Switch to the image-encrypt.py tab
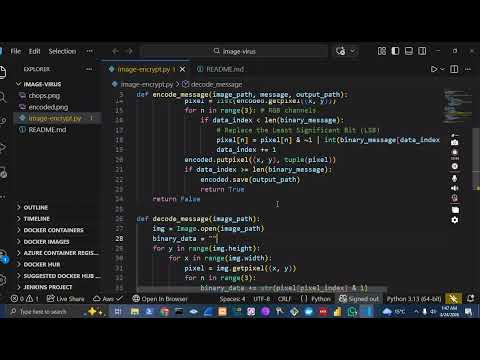 (x=143, y=69)
